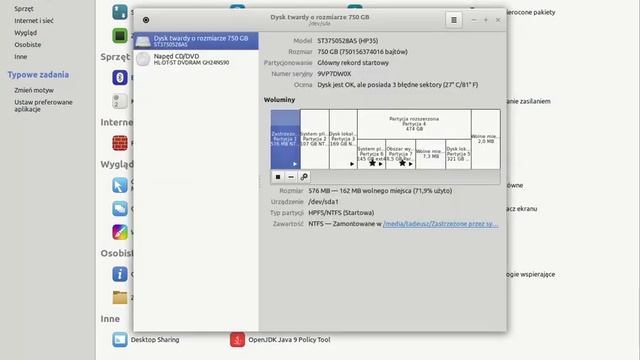
Task: Open the blue info icon under Osobiste
Action: 120,274
